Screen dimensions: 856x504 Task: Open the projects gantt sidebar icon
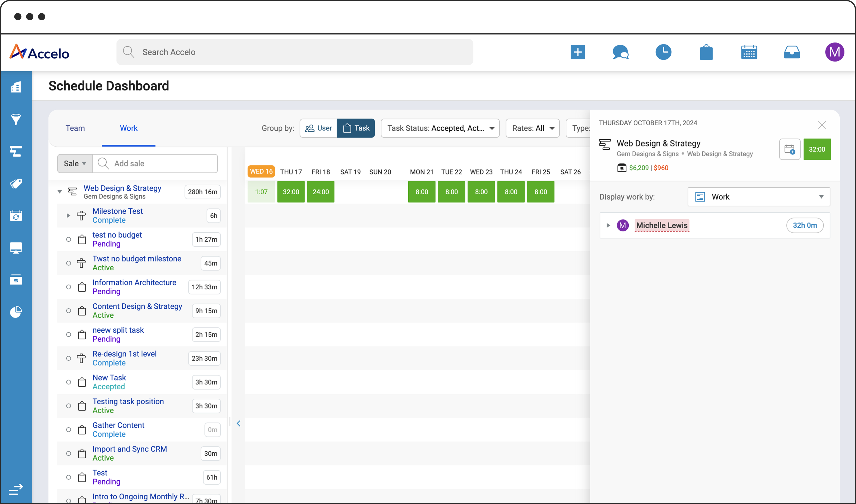coord(16,151)
